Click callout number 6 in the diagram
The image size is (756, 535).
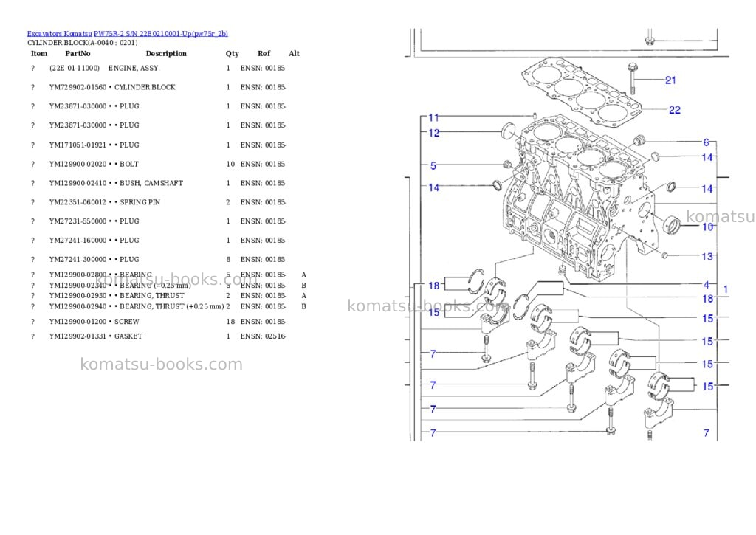click(x=707, y=142)
